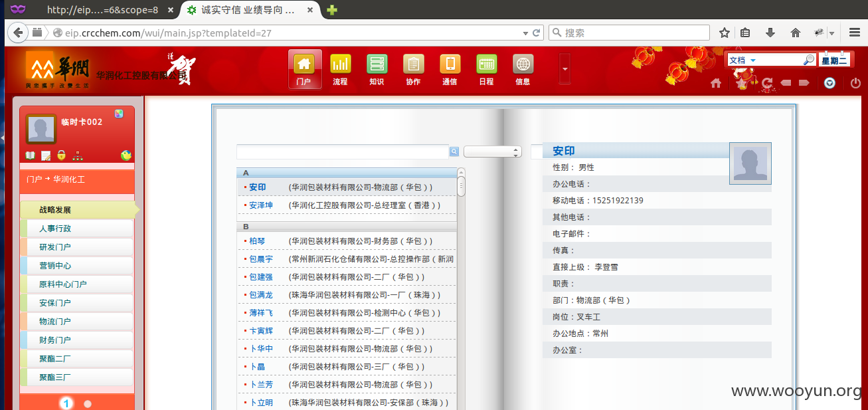Open the Firefox hamburger menu
The width and height of the screenshot is (868, 410).
coord(854,33)
